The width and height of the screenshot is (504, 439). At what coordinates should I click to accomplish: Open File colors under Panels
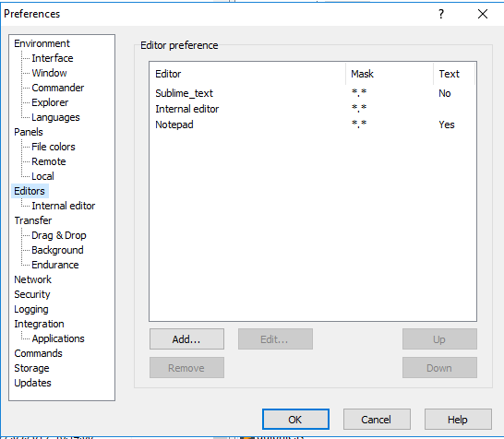(54, 147)
